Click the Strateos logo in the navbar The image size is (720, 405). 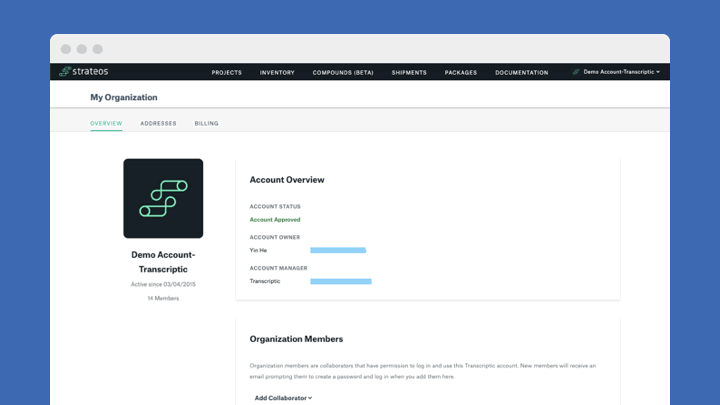[x=84, y=71]
